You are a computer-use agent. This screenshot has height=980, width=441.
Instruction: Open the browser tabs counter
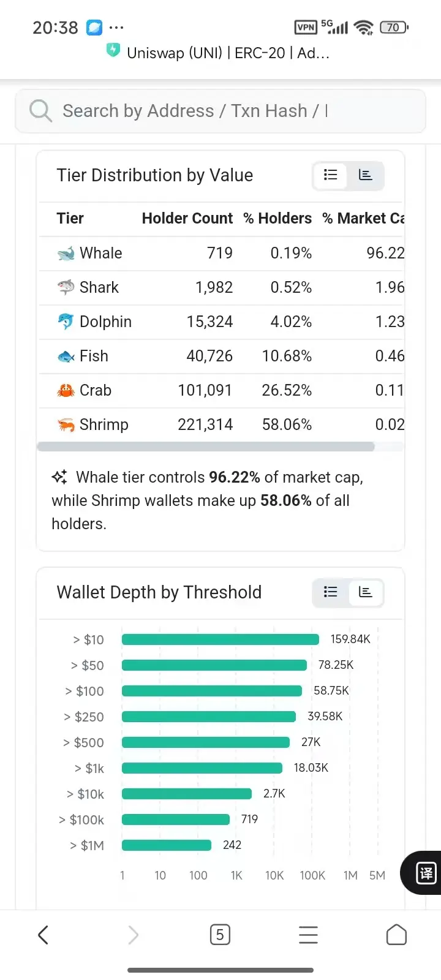220,935
